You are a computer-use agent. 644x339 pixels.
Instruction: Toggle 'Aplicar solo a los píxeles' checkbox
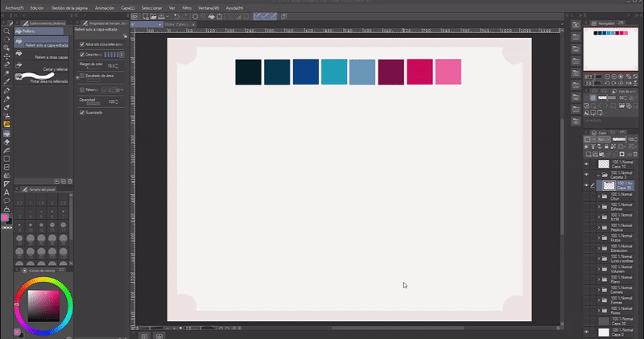point(82,43)
